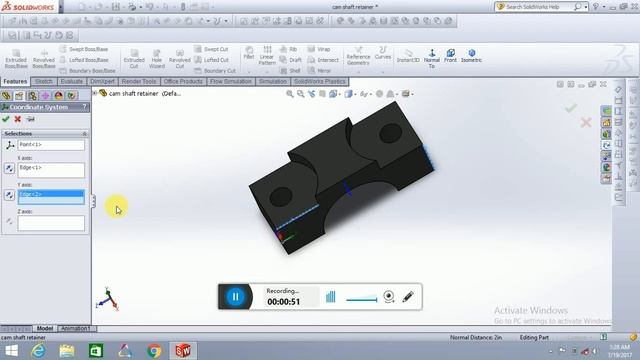Click the Extruded Cut tool
Image resolution: width=640 pixels, height=360 pixels.
pyautogui.click(x=134, y=59)
